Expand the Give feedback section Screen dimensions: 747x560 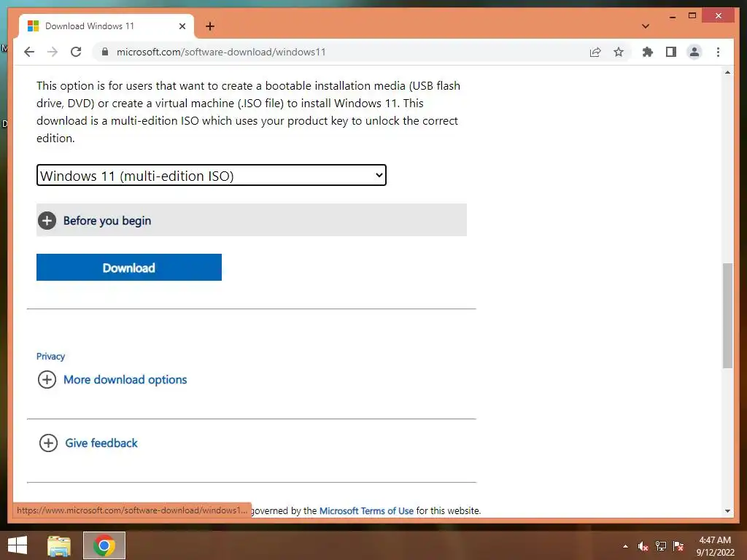click(x=88, y=443)
